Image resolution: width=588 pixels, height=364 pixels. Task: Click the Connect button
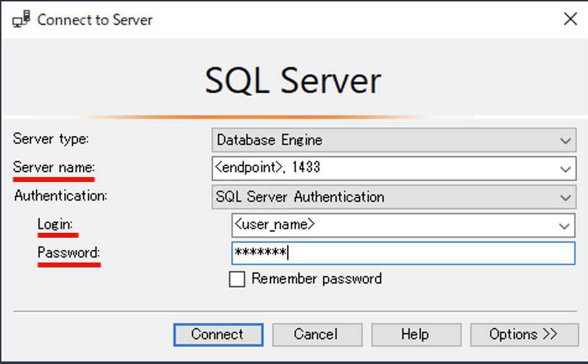(218, 334)
